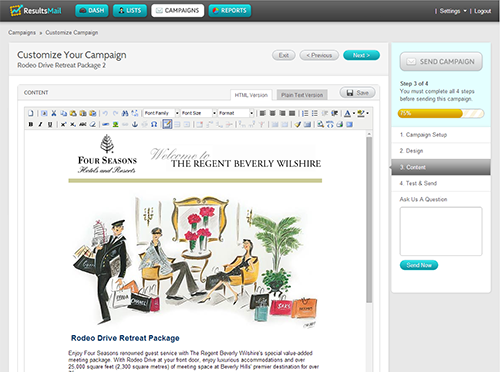Open the DASH tab
This screenshot has height=372, width=500.
tap(92, 11)
